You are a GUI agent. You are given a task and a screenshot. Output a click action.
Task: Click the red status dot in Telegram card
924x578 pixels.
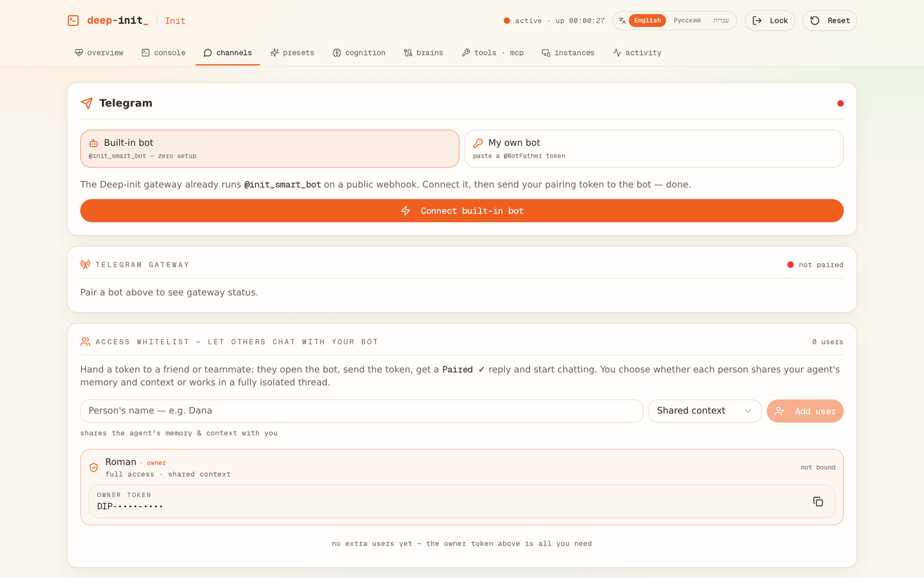[840, 103]
